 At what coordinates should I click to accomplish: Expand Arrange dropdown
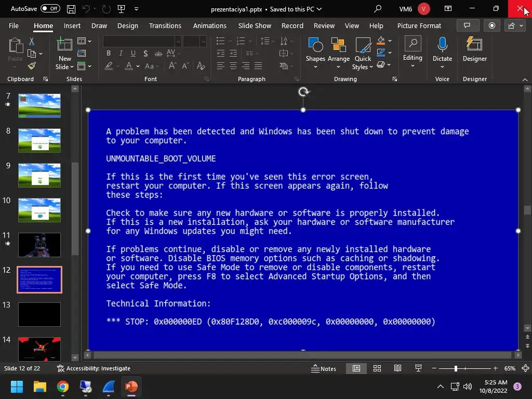click(x=338, y=67)
